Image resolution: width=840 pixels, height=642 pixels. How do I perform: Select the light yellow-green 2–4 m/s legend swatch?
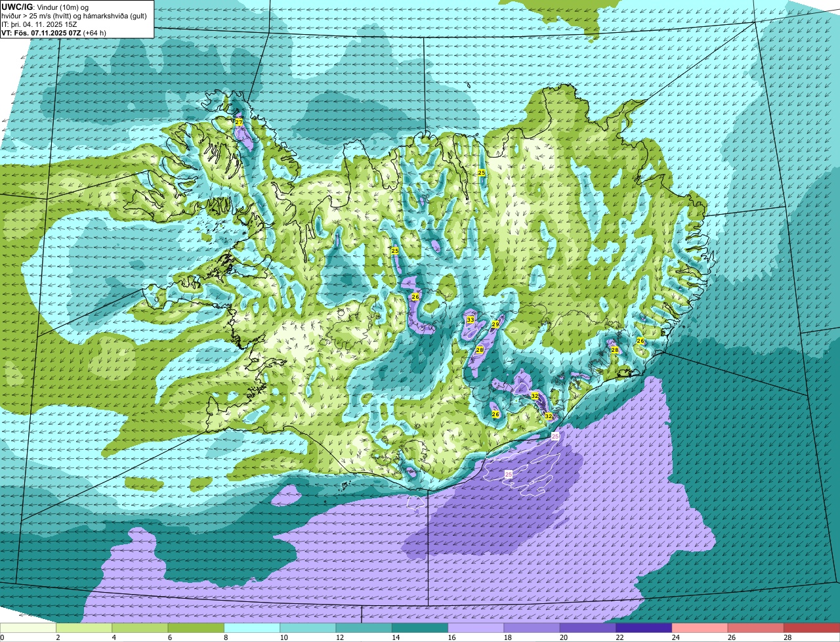pos(84,628)
